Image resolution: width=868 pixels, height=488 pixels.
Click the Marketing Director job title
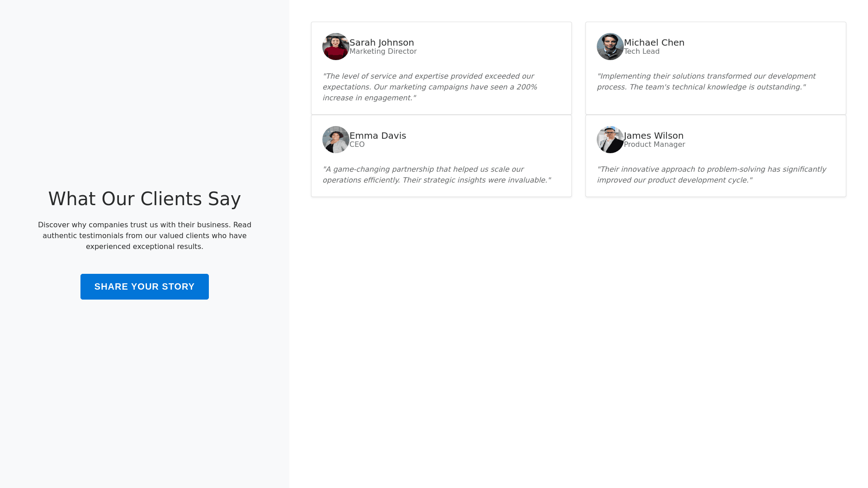click(x=383, y=52)
